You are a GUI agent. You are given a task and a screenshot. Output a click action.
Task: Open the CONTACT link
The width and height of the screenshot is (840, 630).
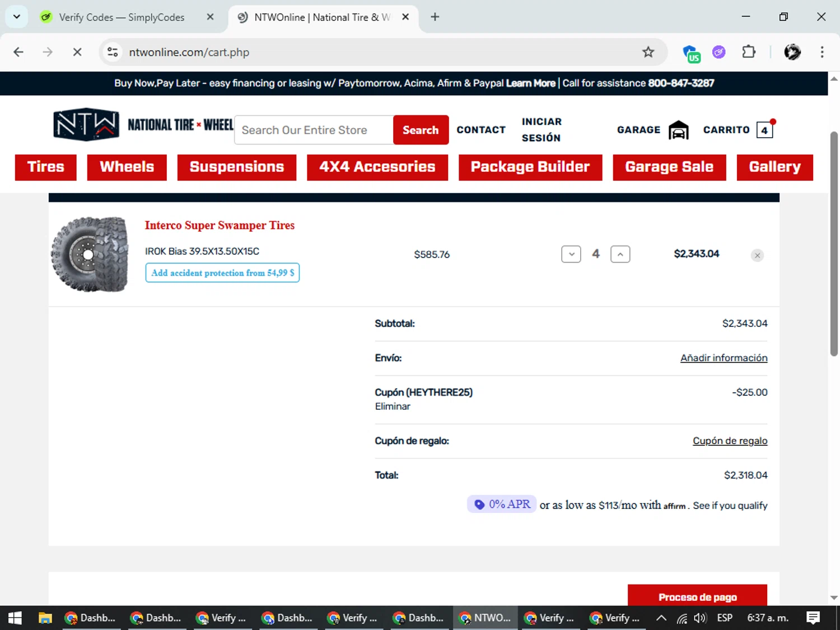pos(481,130)
